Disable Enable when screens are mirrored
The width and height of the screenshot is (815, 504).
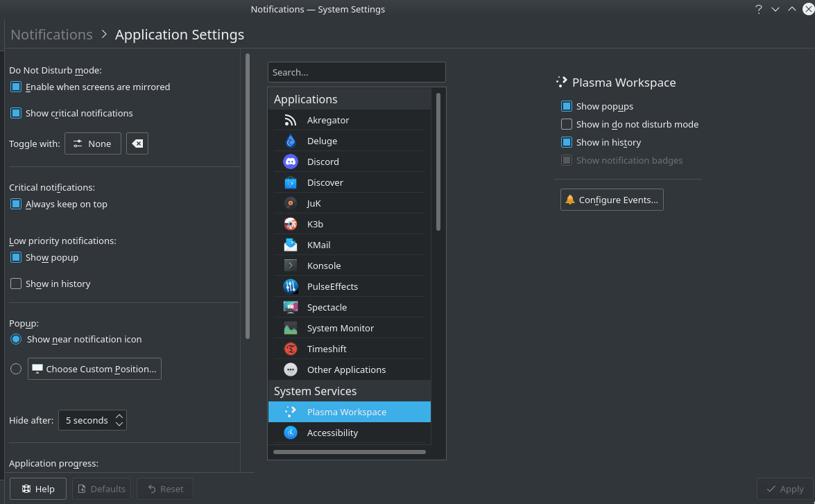click(16, 87)
